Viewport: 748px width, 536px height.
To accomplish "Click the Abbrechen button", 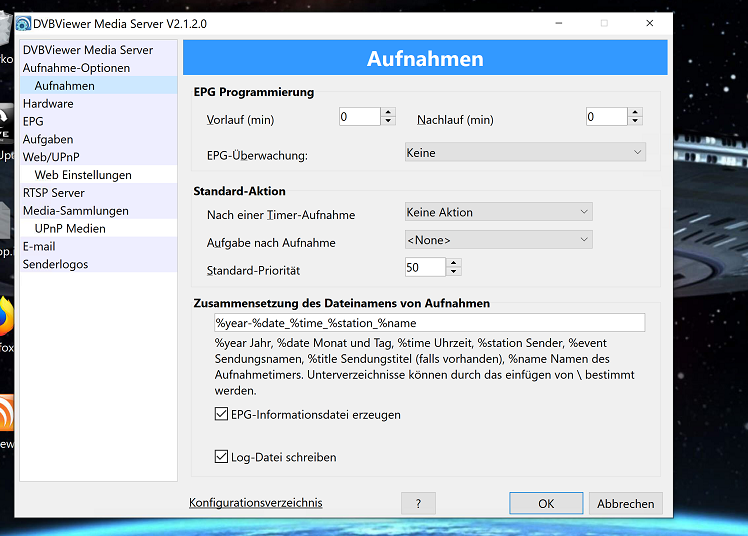I will click(625, 504).
